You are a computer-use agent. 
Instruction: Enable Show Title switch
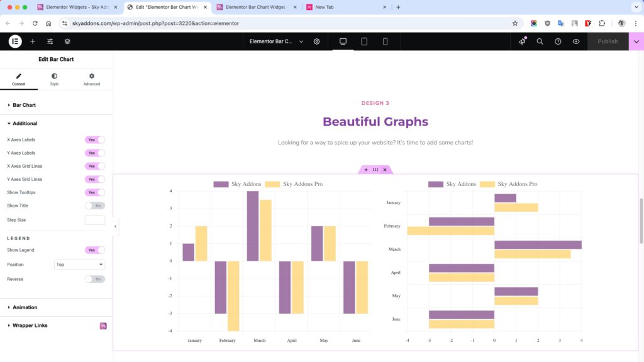coord(95,206)
